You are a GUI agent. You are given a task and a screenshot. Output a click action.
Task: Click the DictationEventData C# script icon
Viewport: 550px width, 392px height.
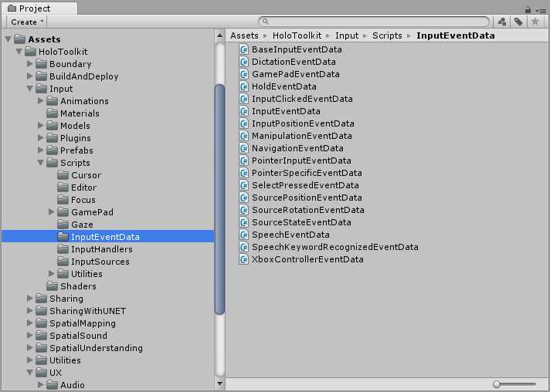coord(243,62)
